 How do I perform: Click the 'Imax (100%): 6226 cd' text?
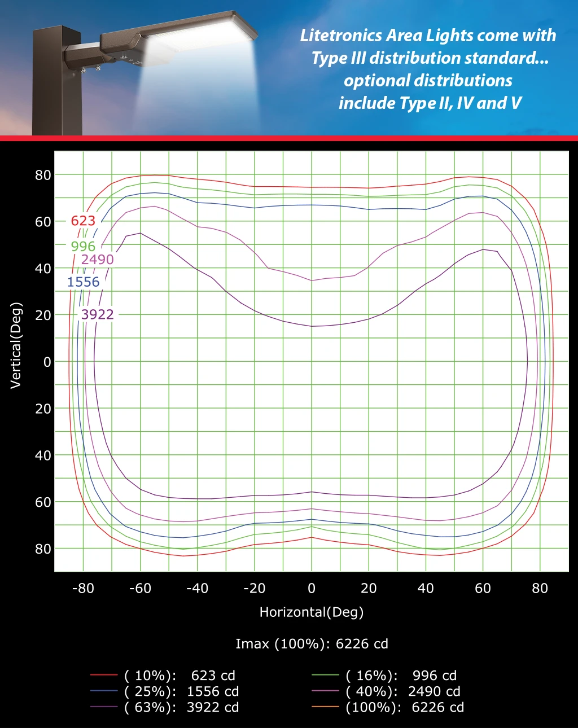pyautogui.click(x=312, y=644)
